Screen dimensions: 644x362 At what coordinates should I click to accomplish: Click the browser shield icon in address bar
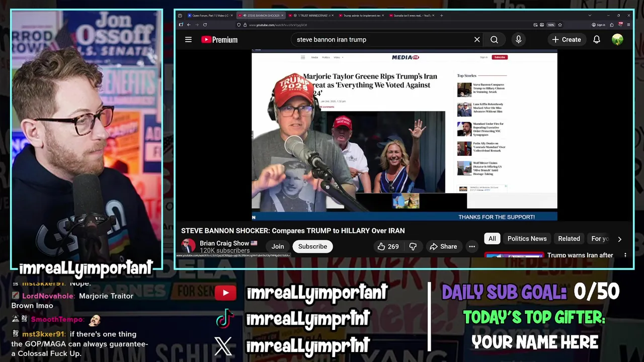click(x=239, y=25)
